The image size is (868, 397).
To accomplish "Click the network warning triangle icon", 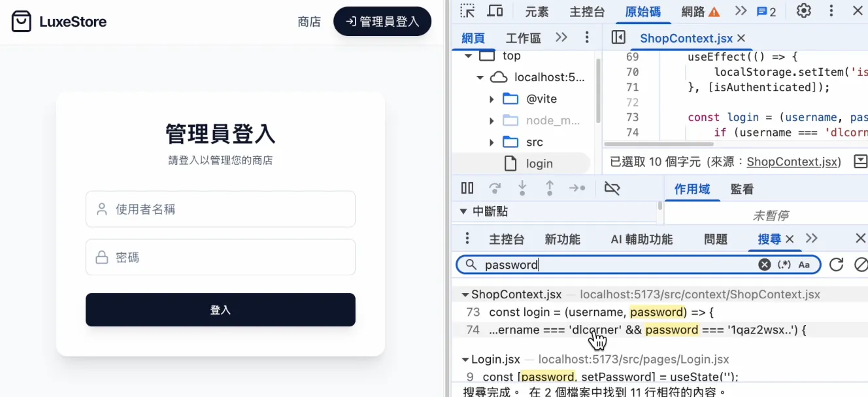I will (x=714, y=12).
